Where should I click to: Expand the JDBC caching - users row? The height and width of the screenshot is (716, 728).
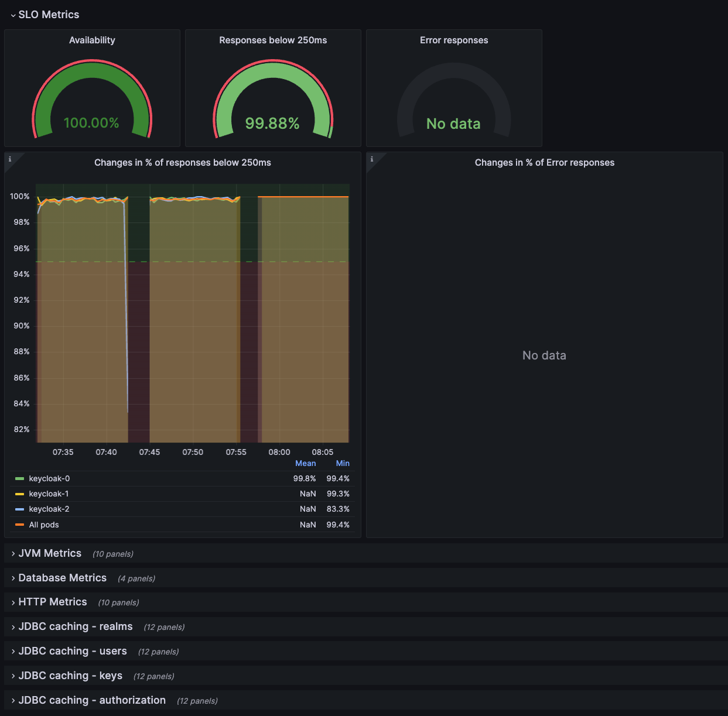73,650
